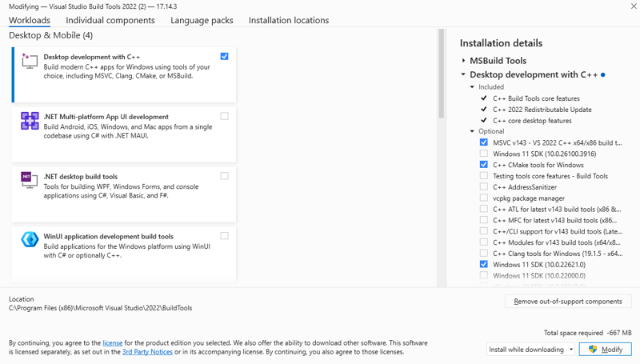Switch to the Individual components tab

click(110, 20)
